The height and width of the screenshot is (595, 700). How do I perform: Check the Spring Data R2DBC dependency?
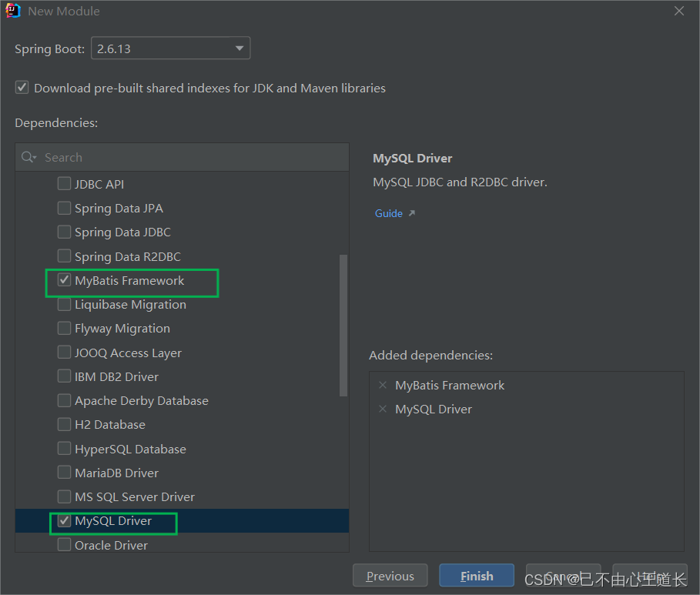point(64,256)
